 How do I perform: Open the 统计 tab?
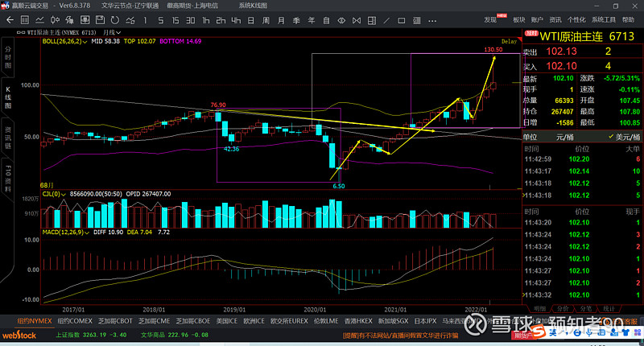[x=609, y=308]
